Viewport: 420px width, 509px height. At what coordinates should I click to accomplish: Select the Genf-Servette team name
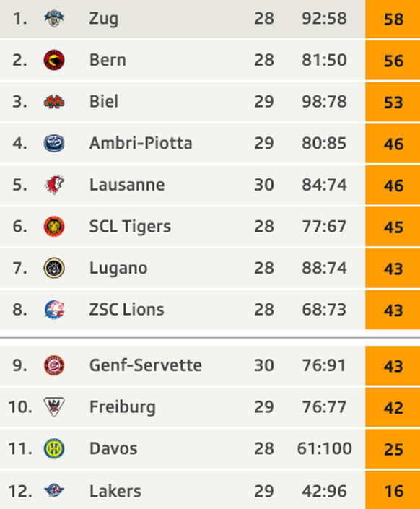point(145,365)
